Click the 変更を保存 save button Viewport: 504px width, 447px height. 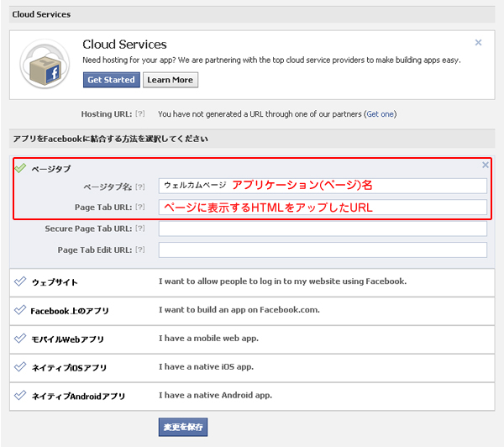point(182,427)
